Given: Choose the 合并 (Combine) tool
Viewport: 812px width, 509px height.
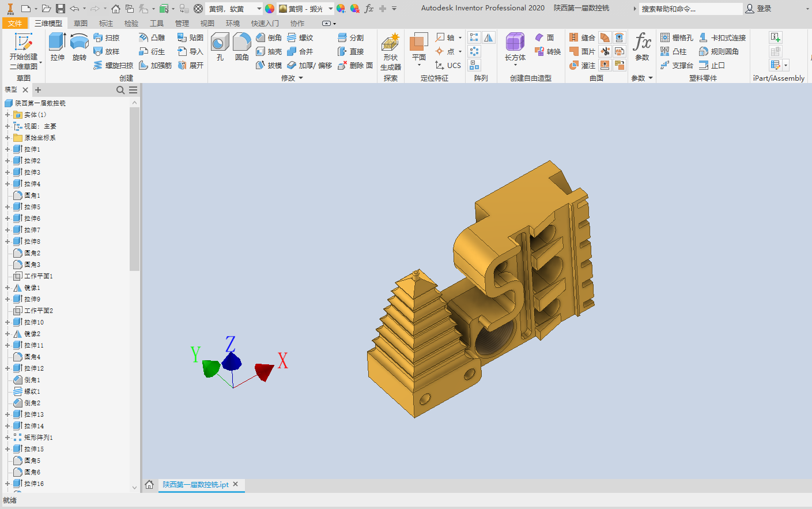Looking at the screenshot, I should pos(300,51).
